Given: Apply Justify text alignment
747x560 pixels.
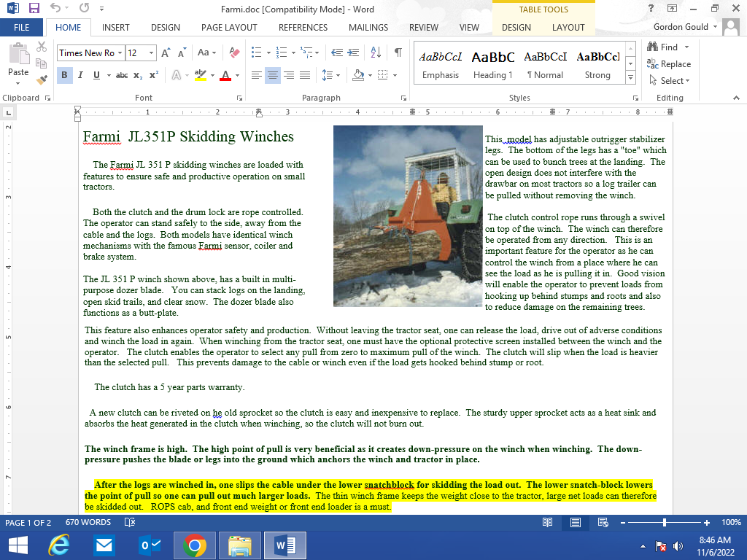Looking at the screenshot, I should 304,75.
